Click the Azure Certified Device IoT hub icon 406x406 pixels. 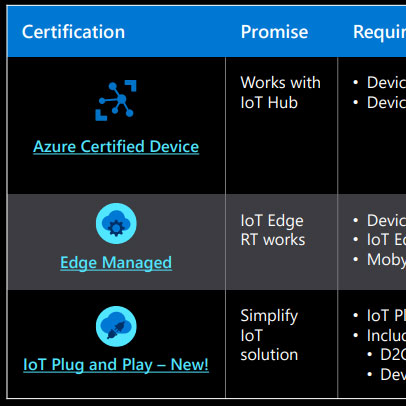[116, 100]
